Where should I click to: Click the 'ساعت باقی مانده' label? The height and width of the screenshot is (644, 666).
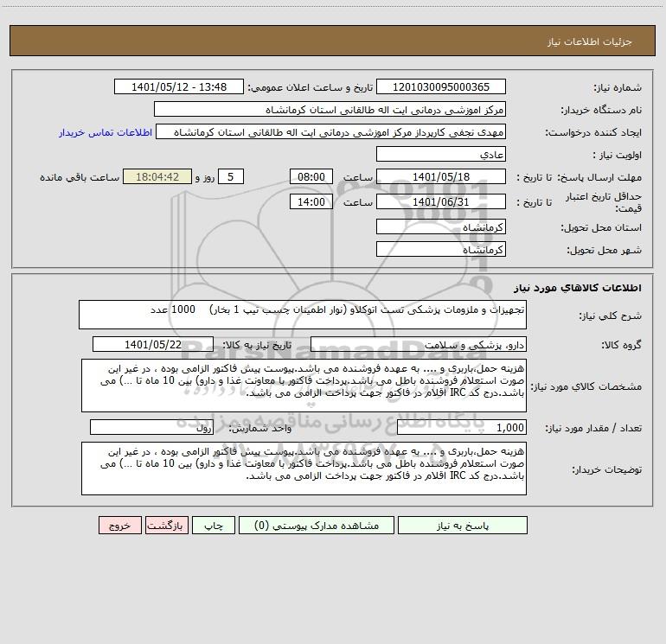[x=80, y=177]
